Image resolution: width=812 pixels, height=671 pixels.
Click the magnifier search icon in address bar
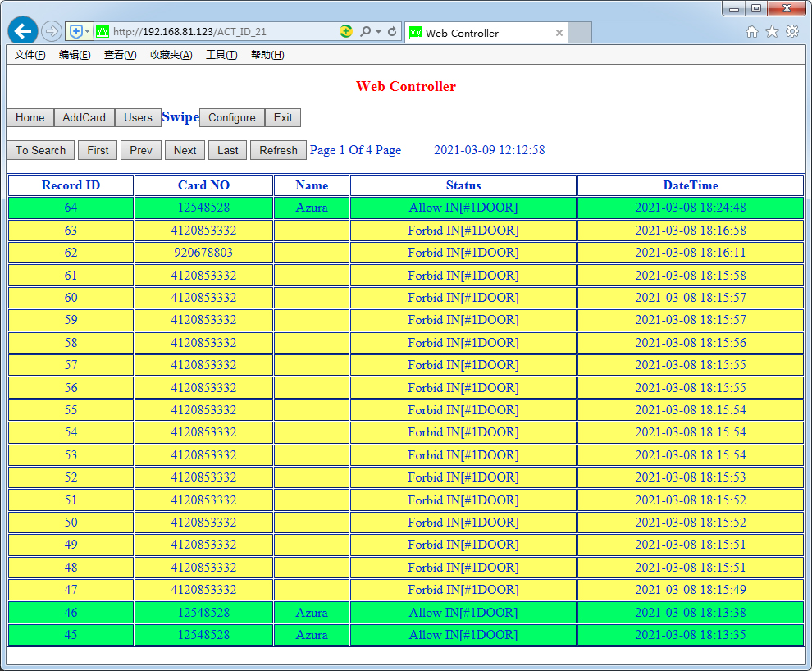pos(366,32)
